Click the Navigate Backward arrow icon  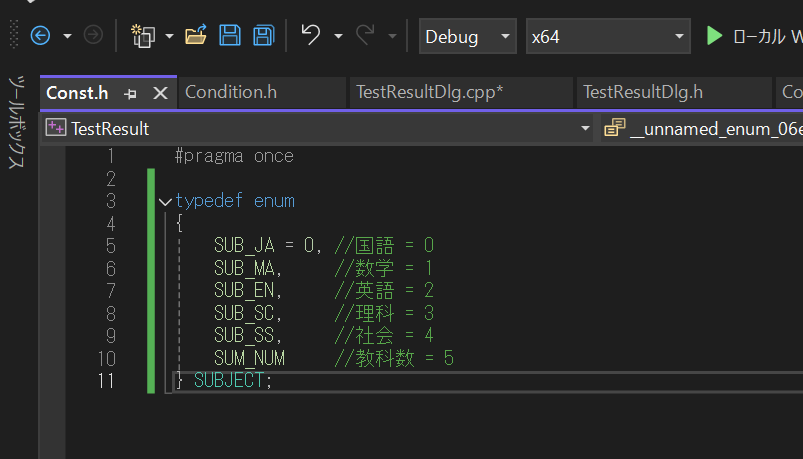click(40, 36)
